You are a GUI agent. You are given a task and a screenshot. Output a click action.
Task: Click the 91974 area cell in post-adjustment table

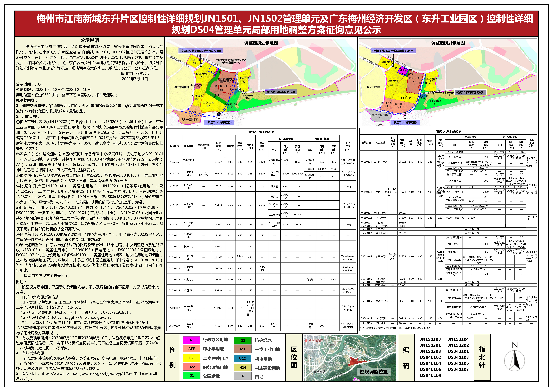pos(402,192)
